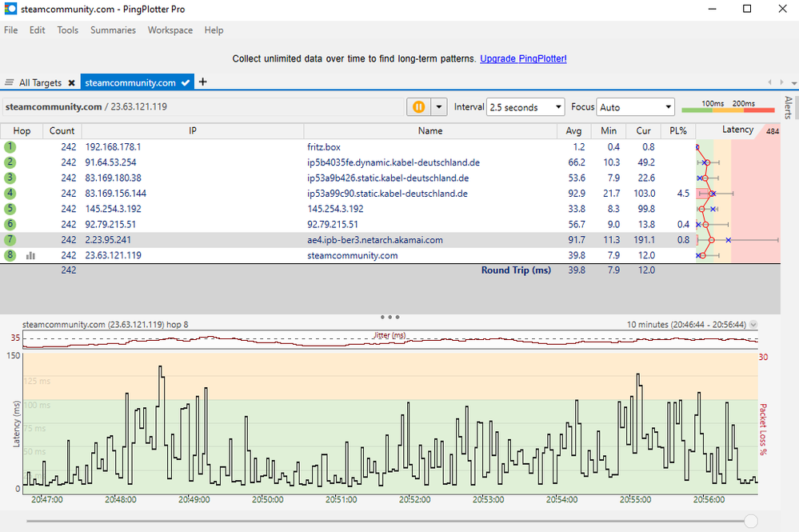This screenshot has height=532, width=799.
Task: Click the Name column header
Action: click(430, 131)
